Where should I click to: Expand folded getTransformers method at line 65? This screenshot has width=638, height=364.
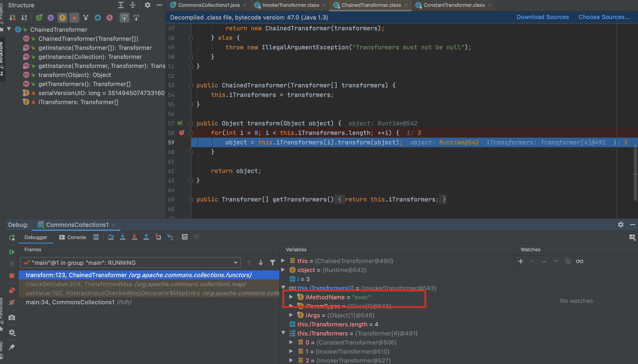[x=191, y=199]
